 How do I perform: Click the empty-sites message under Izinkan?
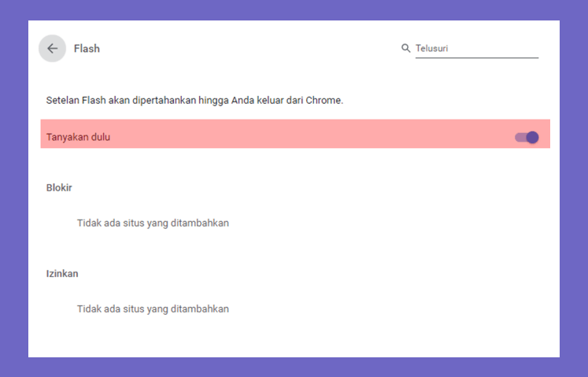click(x=153, y=309)
